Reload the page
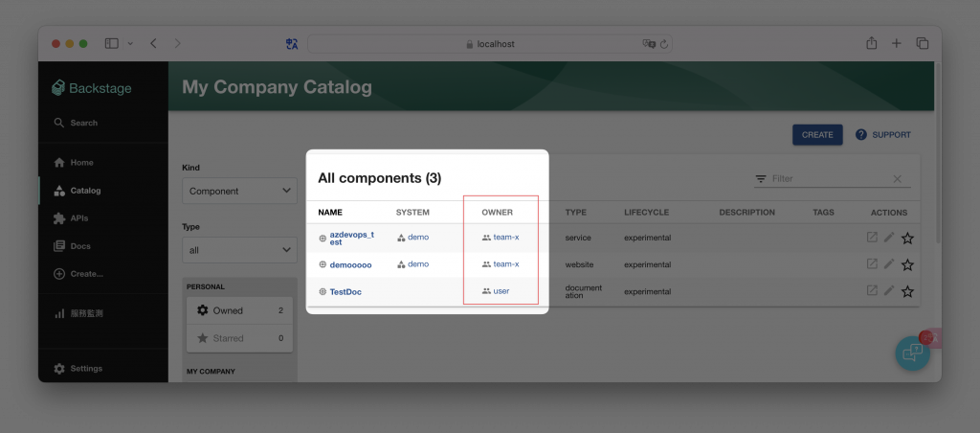This screenshot has height=433, width=980. click(664, 44)
